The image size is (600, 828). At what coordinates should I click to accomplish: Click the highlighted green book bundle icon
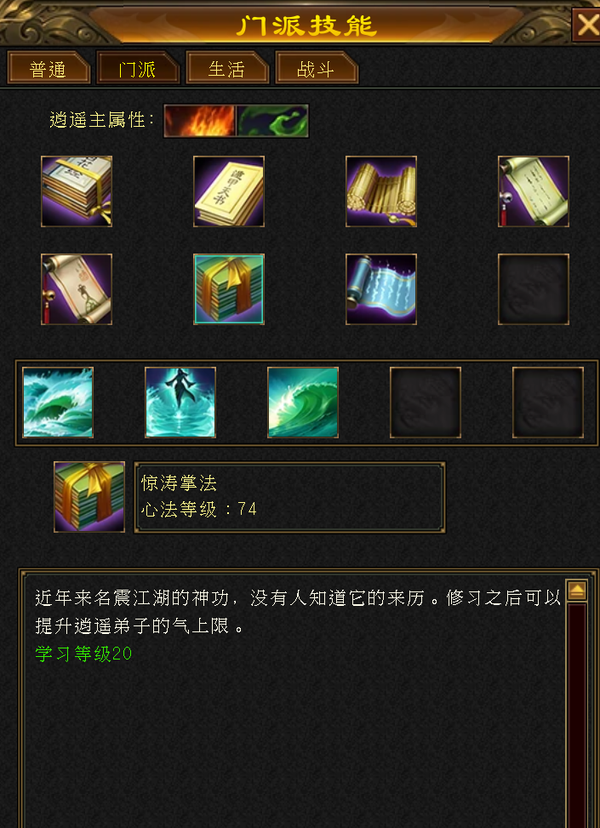[229, 289]
